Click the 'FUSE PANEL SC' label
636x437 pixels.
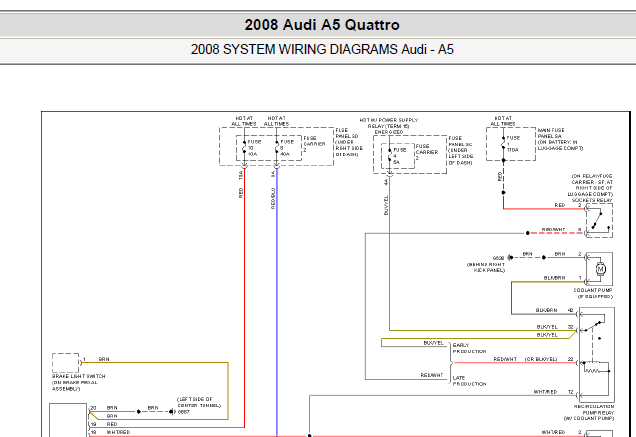[x=460, y=141]
